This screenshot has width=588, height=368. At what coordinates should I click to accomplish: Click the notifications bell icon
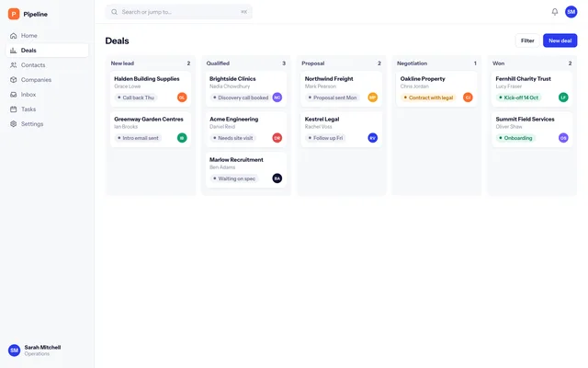(555, 12)
